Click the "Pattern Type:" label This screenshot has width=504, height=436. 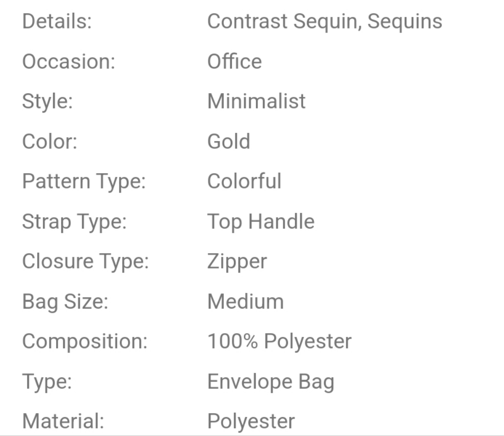(x=84, y=181)
